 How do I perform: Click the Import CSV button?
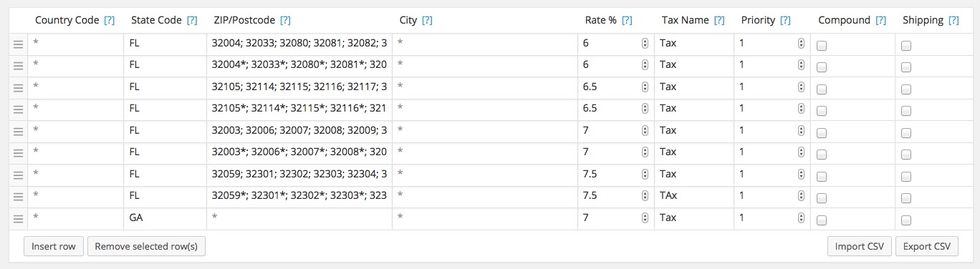(860, 246)
